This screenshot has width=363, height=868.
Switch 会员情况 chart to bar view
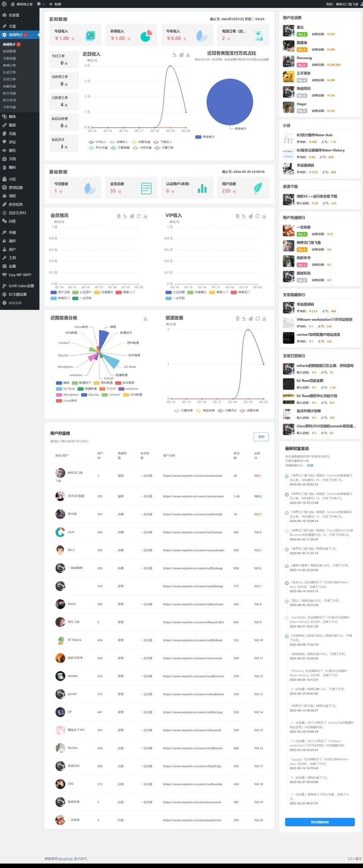132,216
